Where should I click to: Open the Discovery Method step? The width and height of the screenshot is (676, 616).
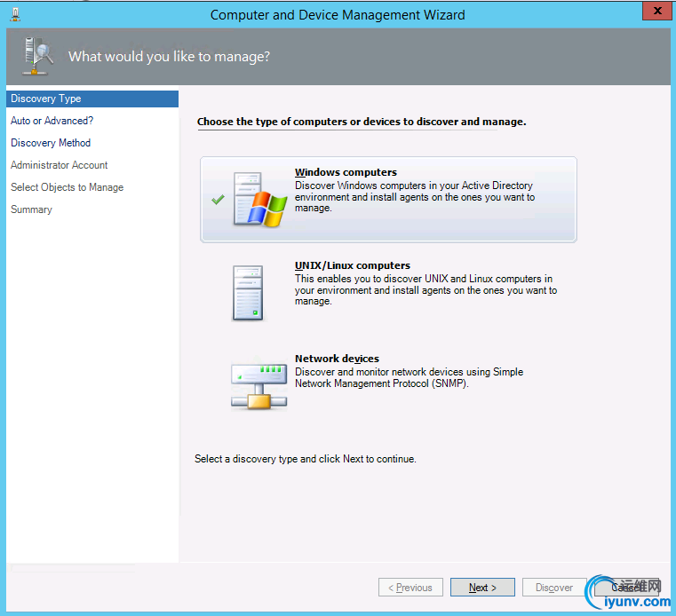pyautogui.click(x=51, y=143)
